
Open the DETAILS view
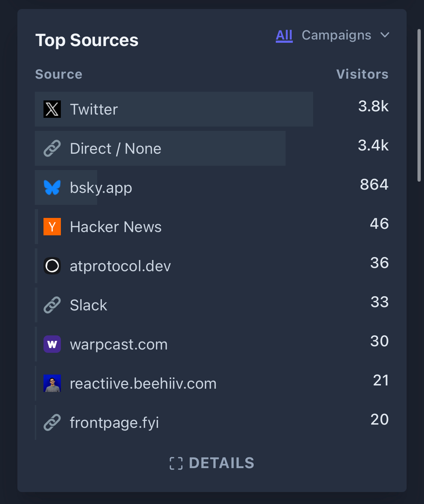point(221,463)
